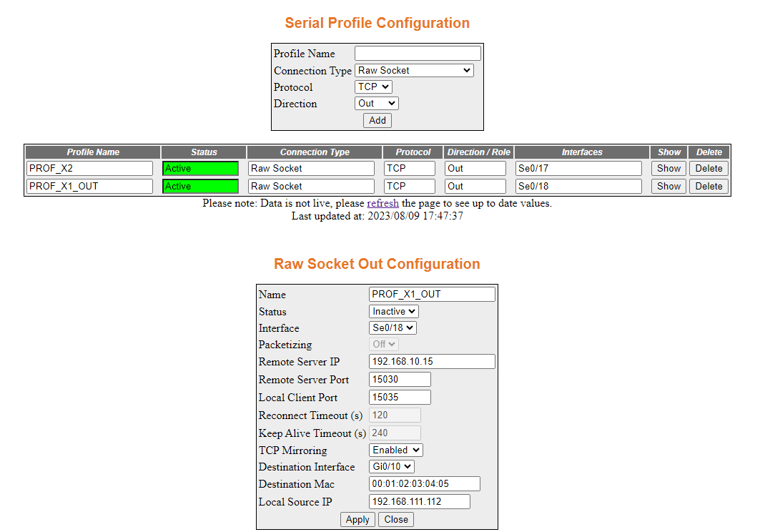Open the Protocol dropdown in add form
The image size is (770, 532).
pyautogui.click(x=372, y=87)
